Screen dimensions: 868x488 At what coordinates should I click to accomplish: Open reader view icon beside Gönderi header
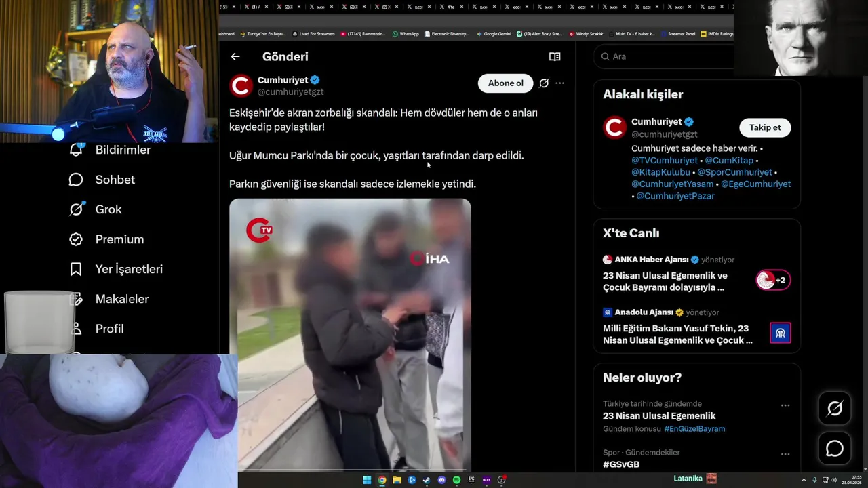555,57
